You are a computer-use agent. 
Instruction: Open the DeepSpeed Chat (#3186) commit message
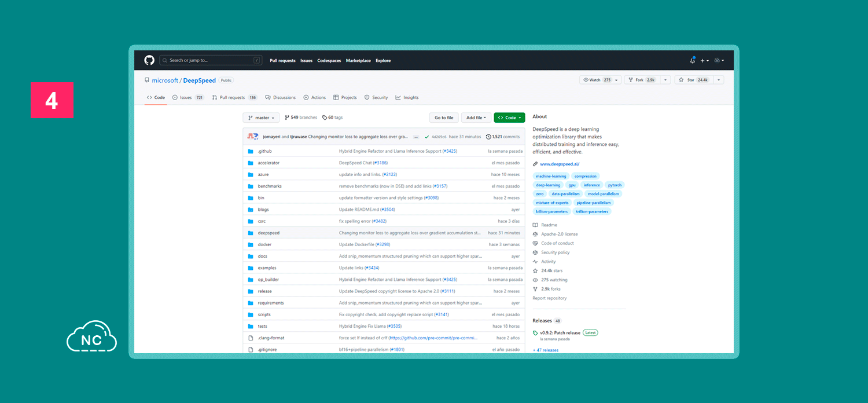coord(363,163)
